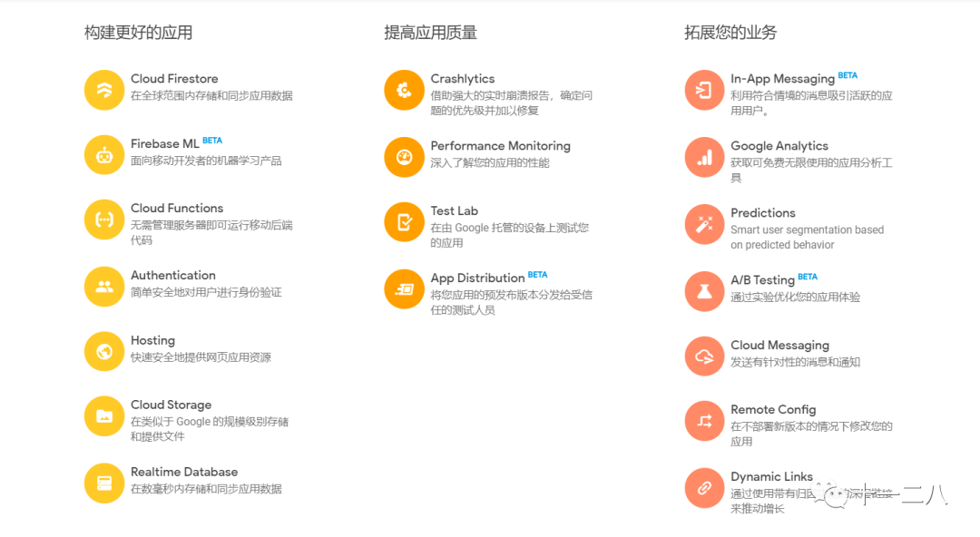The image size is (980, 537).
Task: Select the Google Analytics chart icon
Action: 704,157
